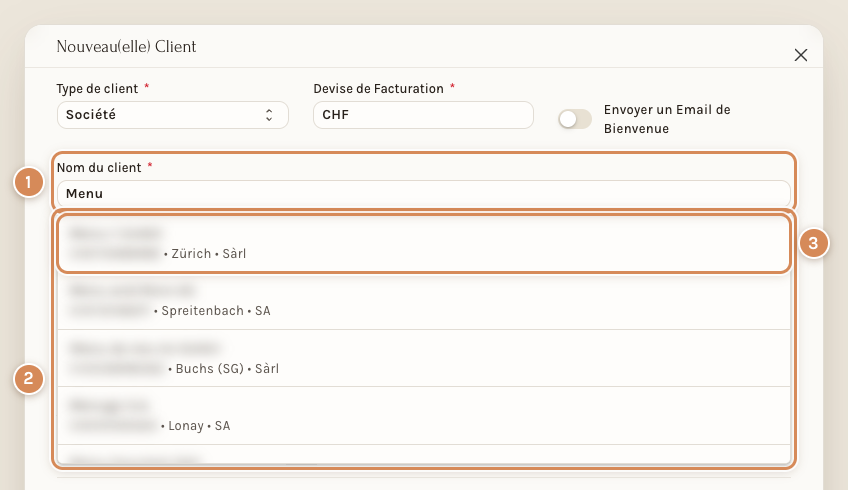Toggle Envoyer un Email de Bienvenue switch
This screenshot has height=490, width=848.
pyautogui.click(x=575, y=119)
